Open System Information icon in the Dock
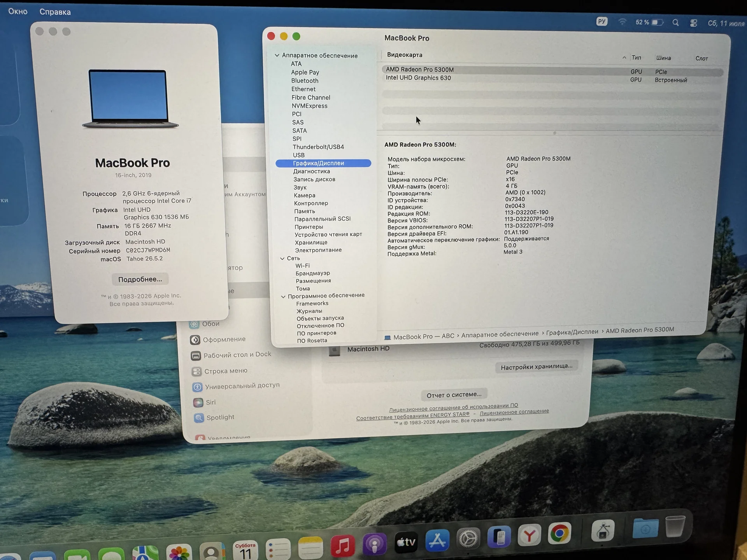This screenshot has height=560, width=747. pyautogui.click(x=603, y=531)
